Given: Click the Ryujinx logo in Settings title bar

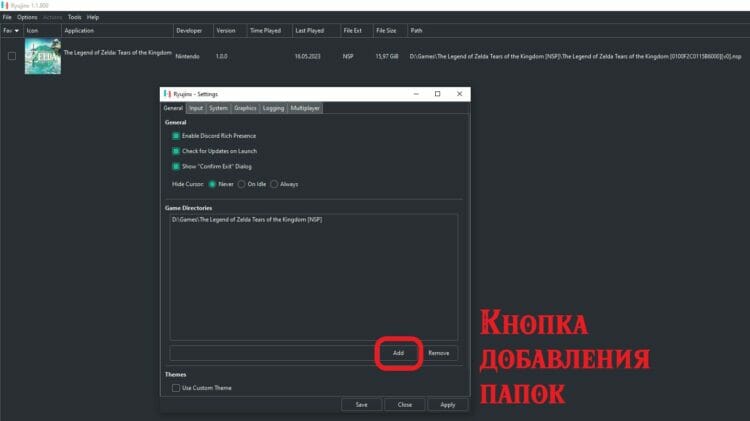Looking at the screenshot, I should point(167,93).
